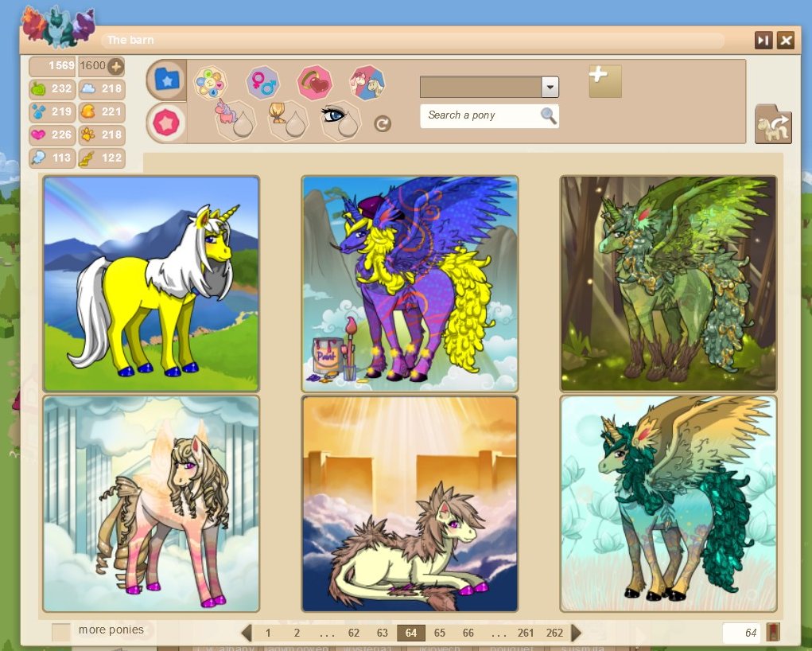Go to page 1
Screen dimensions: 812x651
(268, 633)
